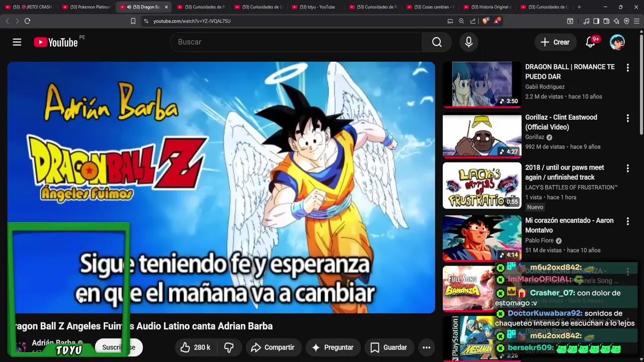Open site settings icon beside the URL

[146, 21]
